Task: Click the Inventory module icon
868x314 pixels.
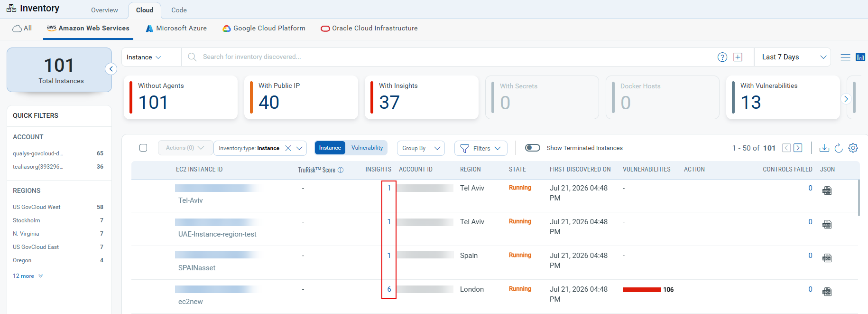Action: 11,9
